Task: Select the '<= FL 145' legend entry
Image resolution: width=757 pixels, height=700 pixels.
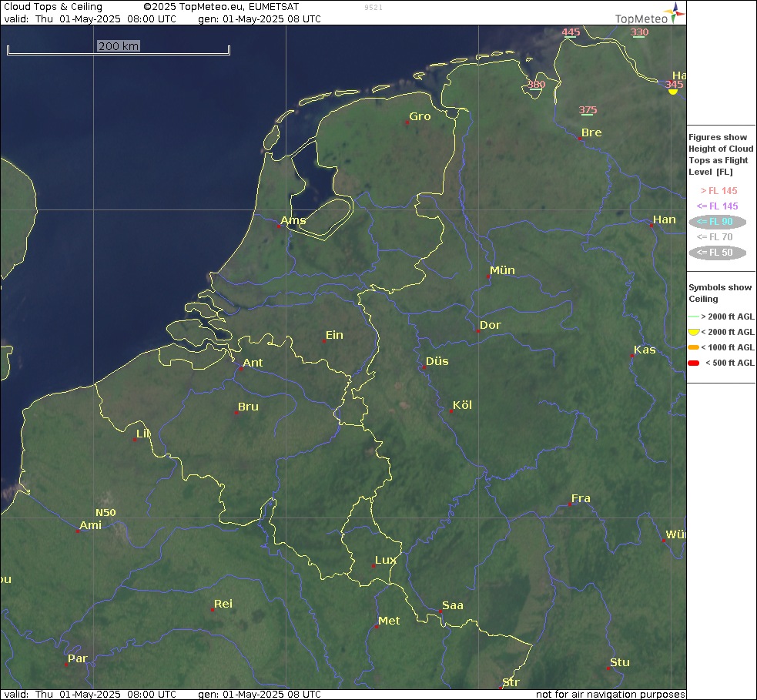Action: pyautogui.click(x=718, y=206)
